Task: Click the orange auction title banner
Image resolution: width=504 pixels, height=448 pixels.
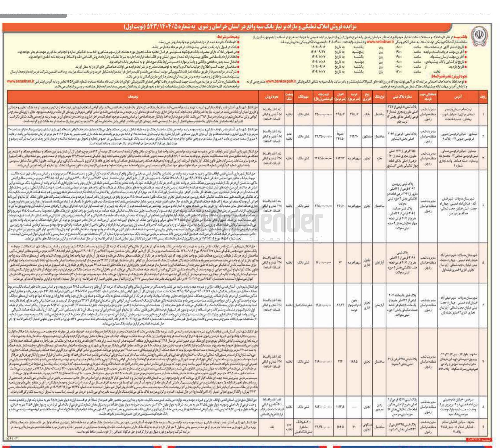Action: (247, 27)
